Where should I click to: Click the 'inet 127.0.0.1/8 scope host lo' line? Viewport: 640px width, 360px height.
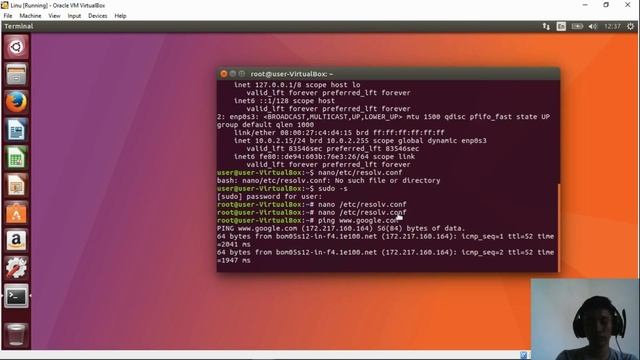[297, 85]
